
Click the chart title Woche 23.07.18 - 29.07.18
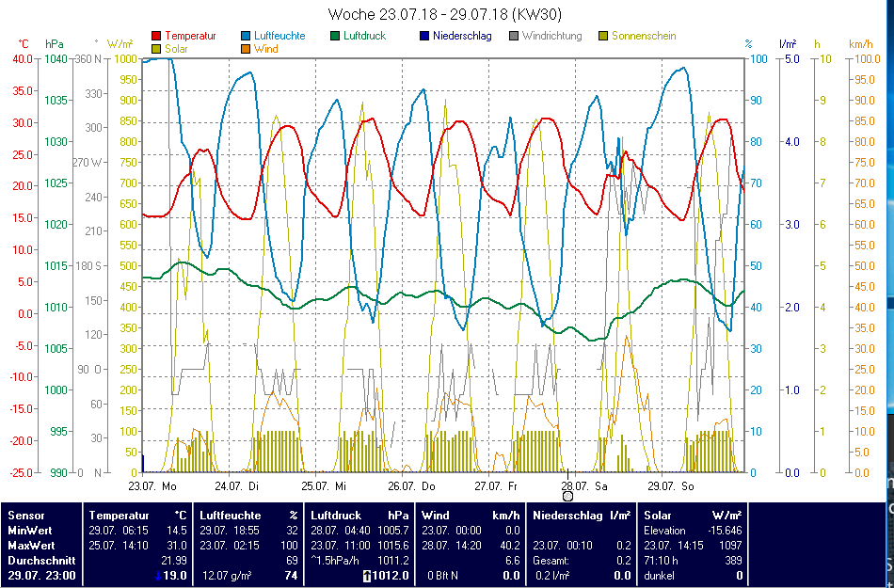click(445, 14)
